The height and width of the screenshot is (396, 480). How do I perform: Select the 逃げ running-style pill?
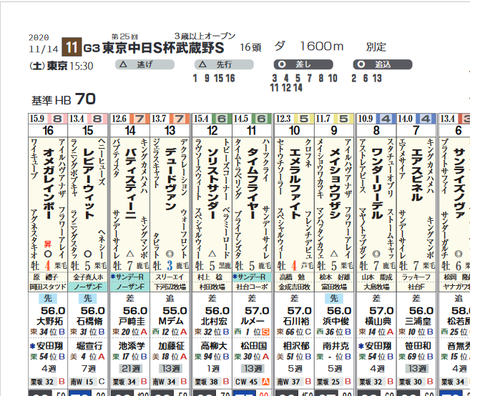point(145,65)
